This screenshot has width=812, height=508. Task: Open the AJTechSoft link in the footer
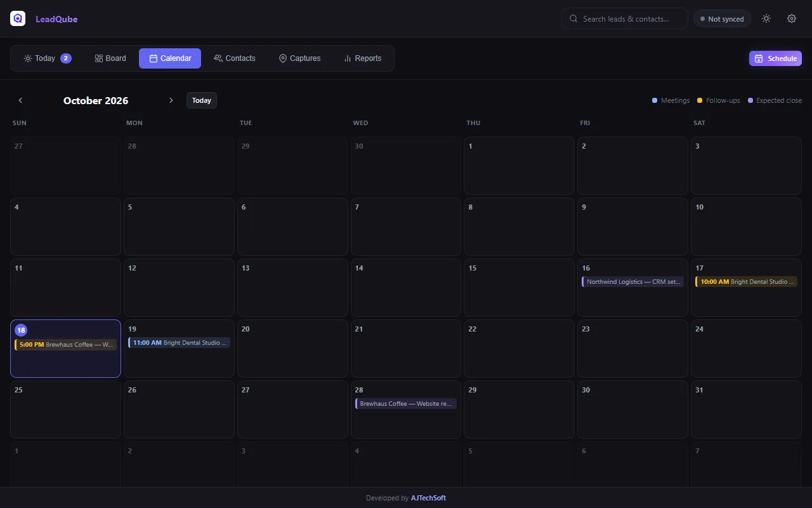click(x=428, y=498)
